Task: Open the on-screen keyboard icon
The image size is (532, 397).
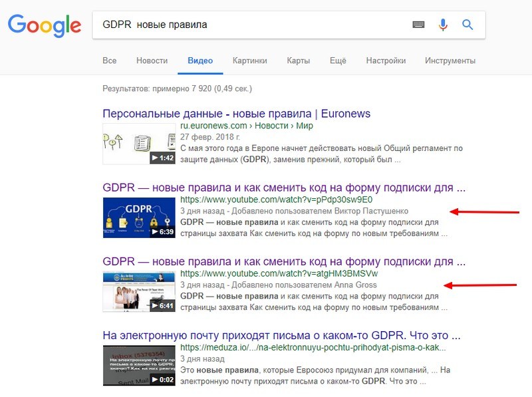Action: [418, 25]
